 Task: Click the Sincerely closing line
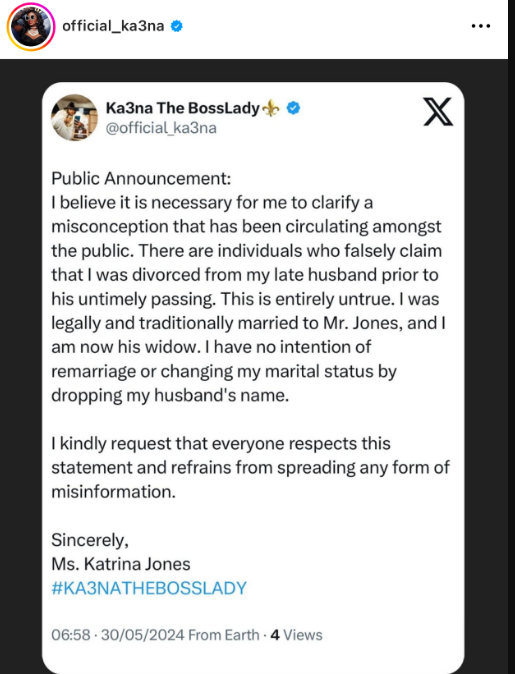[x=90, y=540]
